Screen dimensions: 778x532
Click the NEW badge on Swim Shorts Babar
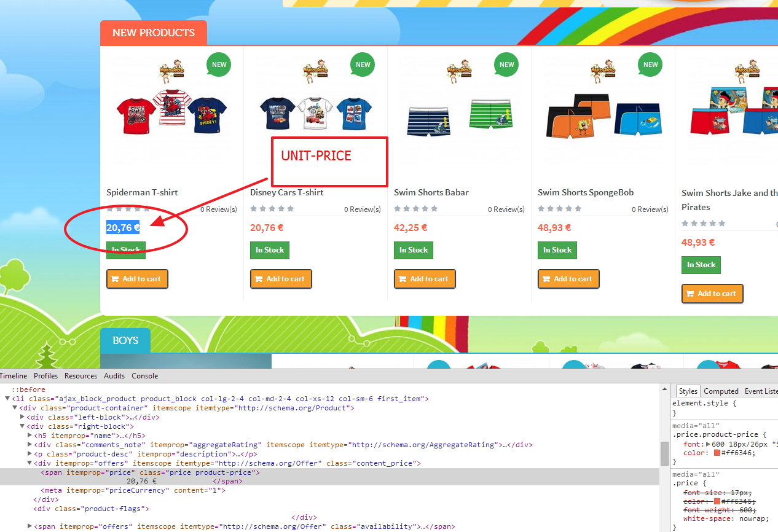coord(507,65)
